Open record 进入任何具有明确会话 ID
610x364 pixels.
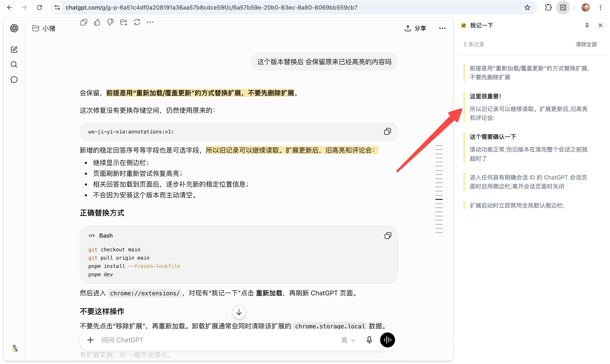coord(529,182)
